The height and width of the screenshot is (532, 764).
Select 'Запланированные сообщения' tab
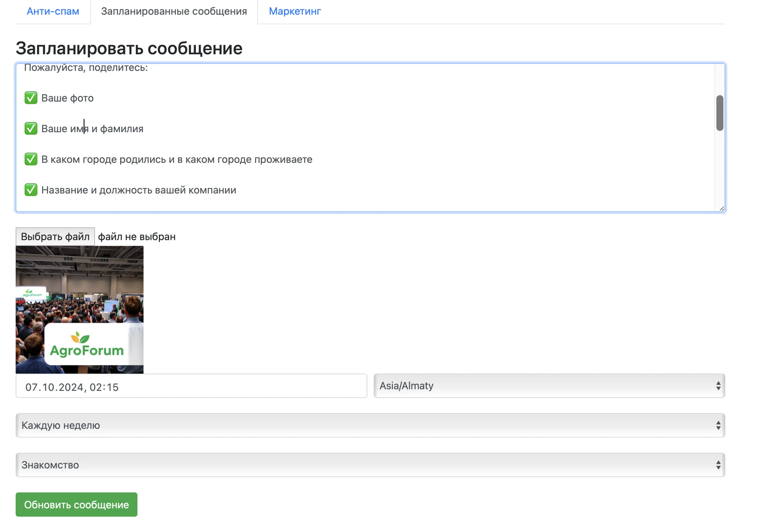(x=174, y=11)
